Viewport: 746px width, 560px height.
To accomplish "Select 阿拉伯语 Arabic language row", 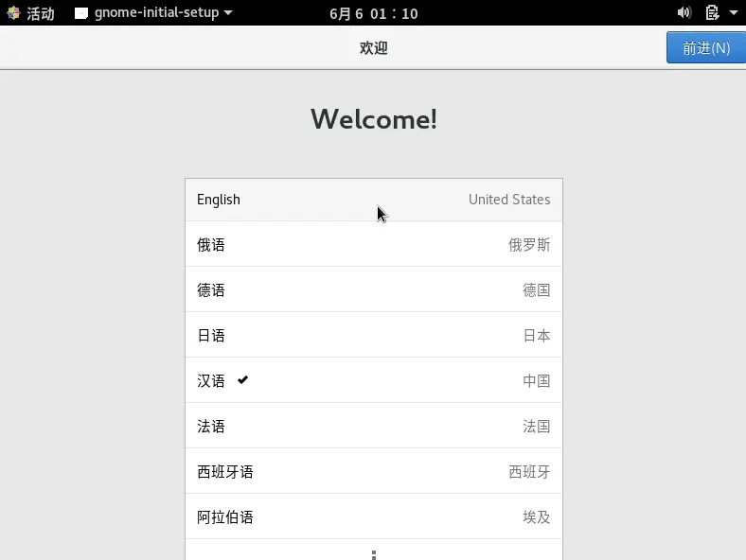I will (x=374, y=516).
